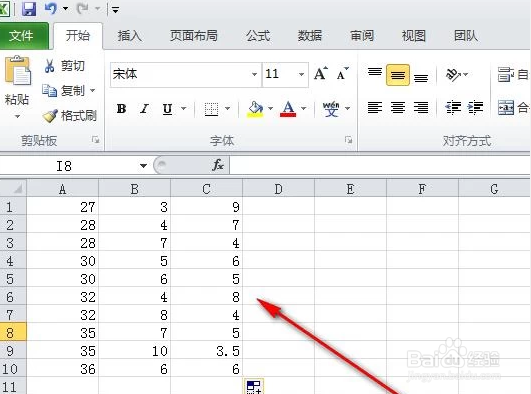Apply the yellow fill color bucket
Screen dimensions: 531x394
[x=255, y=109]
